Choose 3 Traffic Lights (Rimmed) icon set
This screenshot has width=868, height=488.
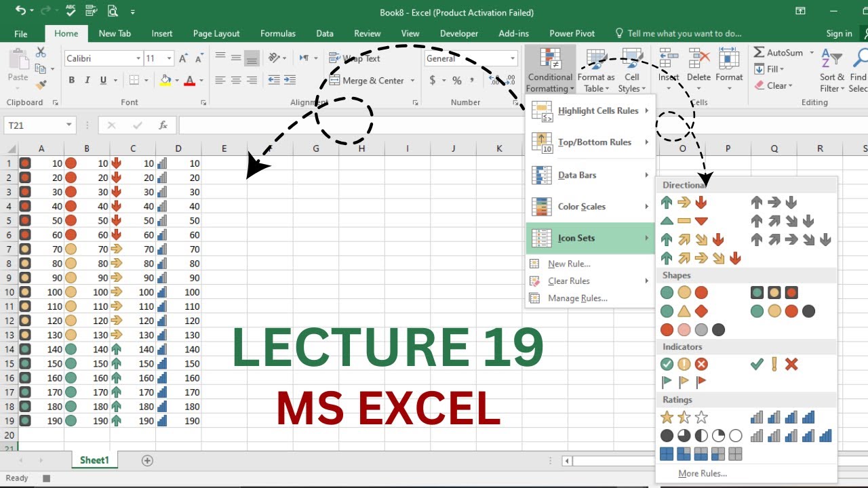pyautogui.click(x=774, y=293)
